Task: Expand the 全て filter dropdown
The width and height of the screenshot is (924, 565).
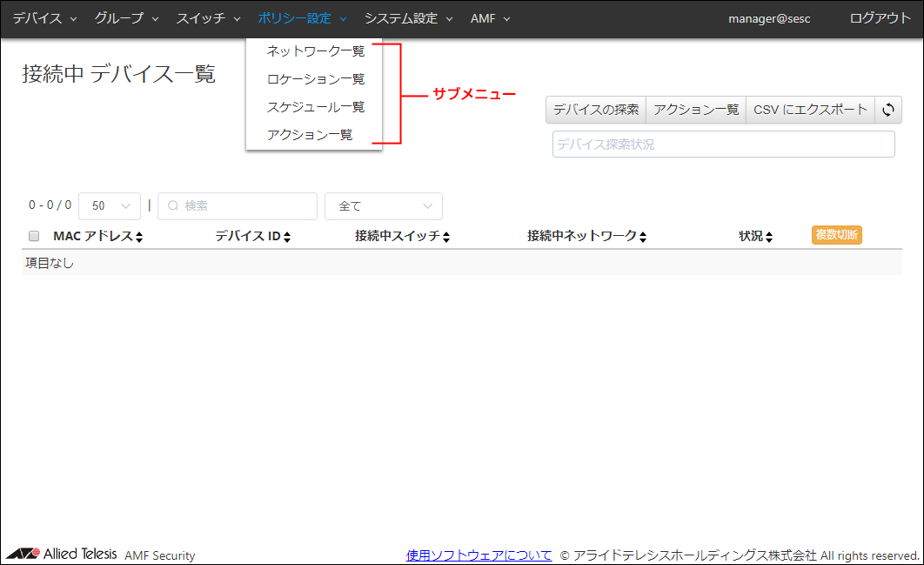Action: 383,206
